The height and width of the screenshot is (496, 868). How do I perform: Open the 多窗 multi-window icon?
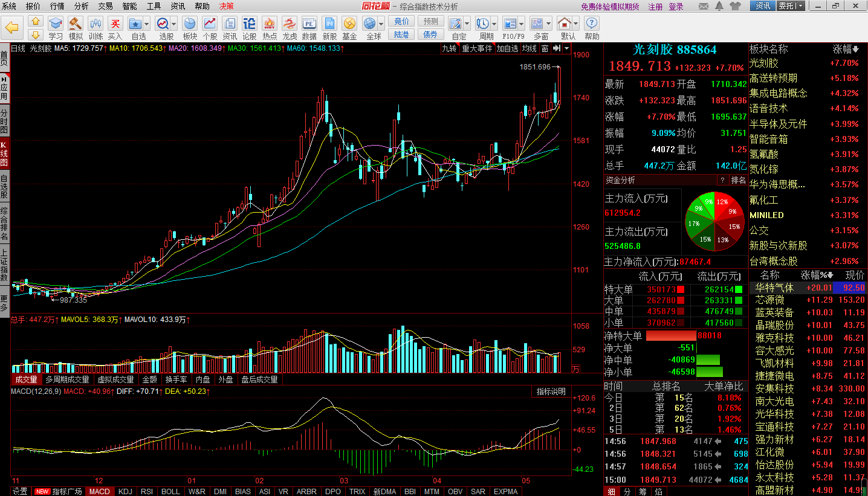(x=537, y=24)
